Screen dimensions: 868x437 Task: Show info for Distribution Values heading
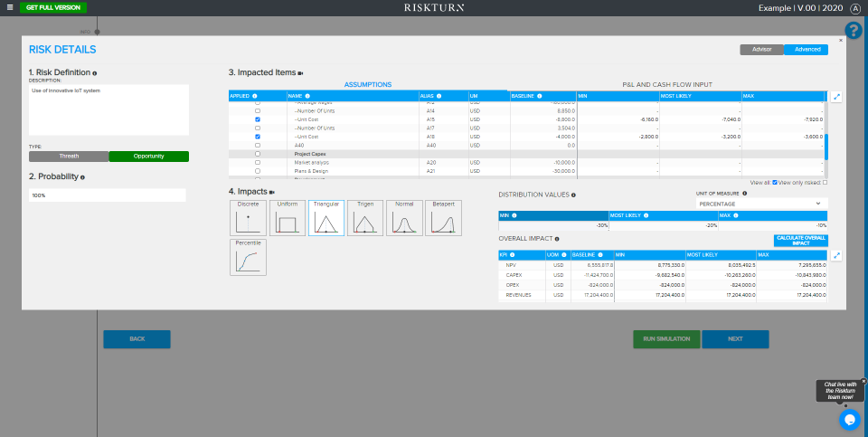pos(573,195)
